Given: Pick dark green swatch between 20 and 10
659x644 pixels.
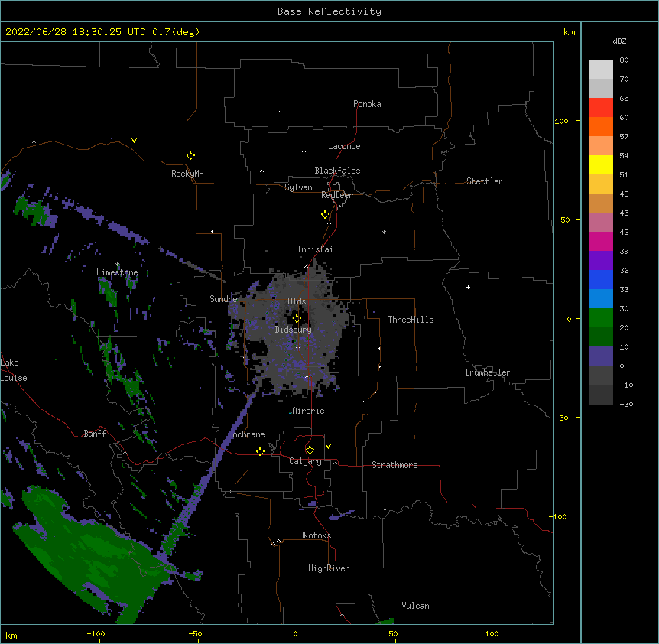Looking at the screenshot, I should (x=601, y=337).
